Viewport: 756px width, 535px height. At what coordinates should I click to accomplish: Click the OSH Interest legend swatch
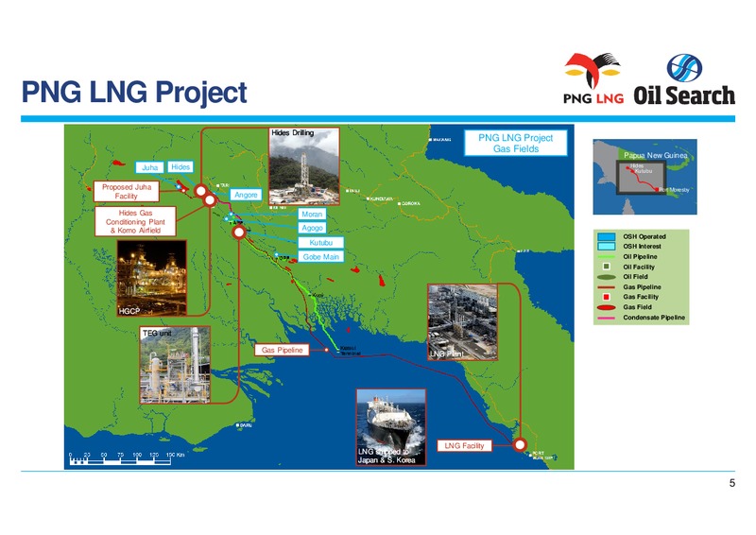606,247
